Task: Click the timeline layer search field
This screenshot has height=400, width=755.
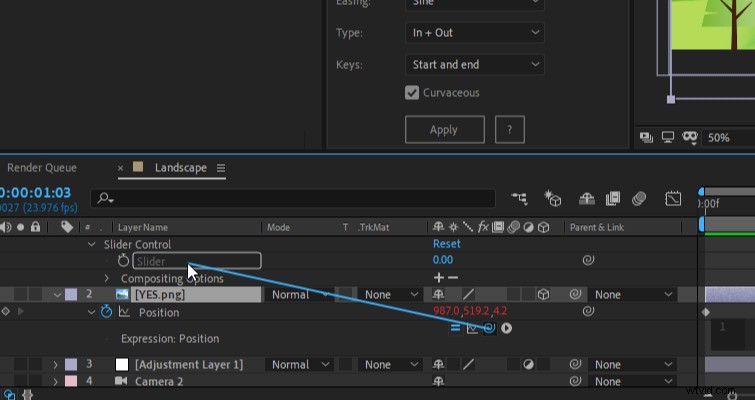Action: tap(293, 198)
